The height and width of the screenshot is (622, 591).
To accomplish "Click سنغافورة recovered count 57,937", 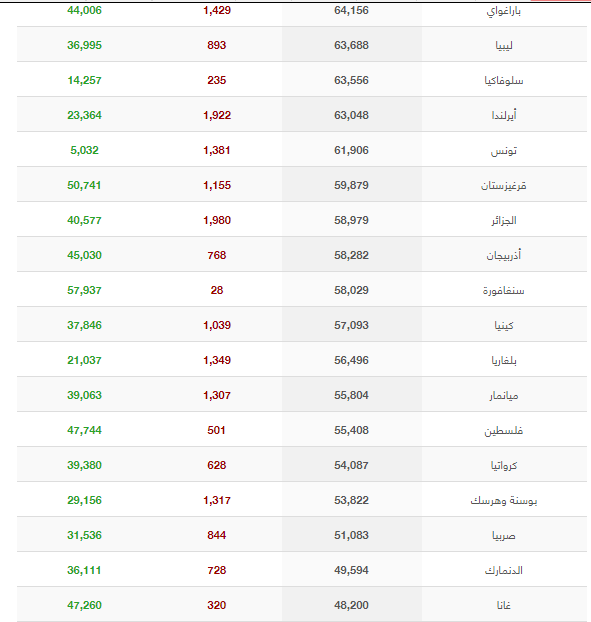I will click(x=84, y=290).
